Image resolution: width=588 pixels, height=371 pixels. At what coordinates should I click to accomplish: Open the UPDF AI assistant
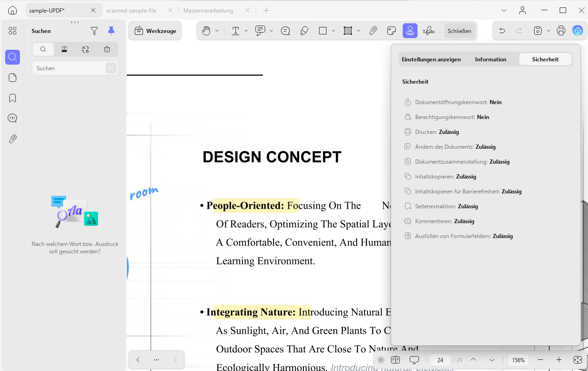point(578,31)
